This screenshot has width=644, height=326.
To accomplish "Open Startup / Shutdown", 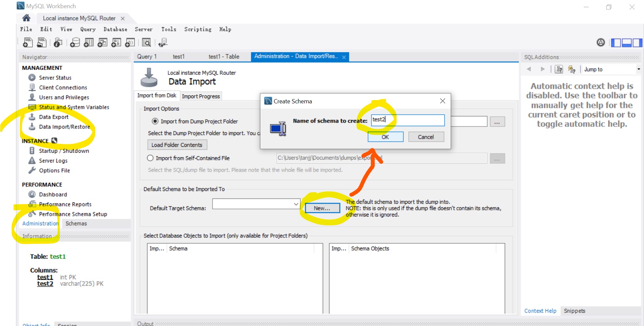I will point(64,151).
